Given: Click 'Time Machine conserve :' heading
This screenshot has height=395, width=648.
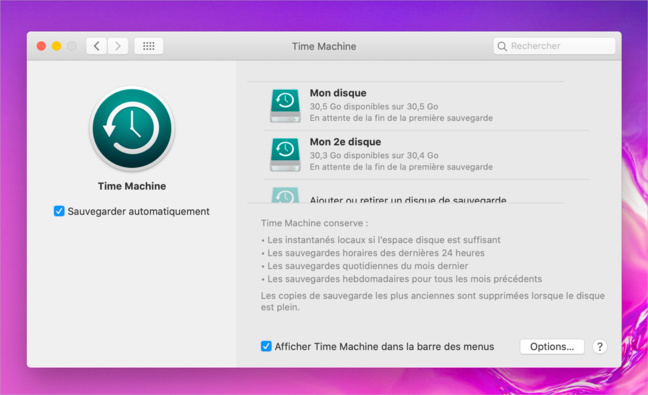Looking at the screenshot, I should coord(314,223).
